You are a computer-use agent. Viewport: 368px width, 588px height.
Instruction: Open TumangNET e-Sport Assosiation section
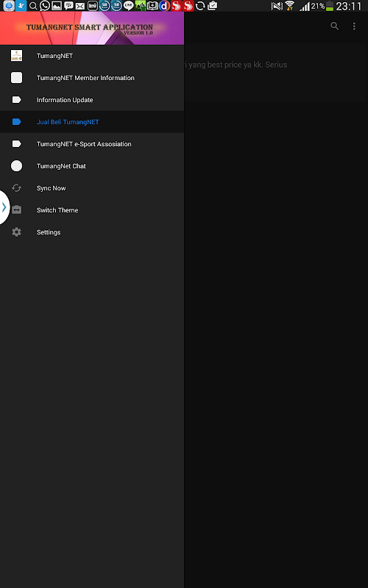pyautogui.click(x=92, y=144)
